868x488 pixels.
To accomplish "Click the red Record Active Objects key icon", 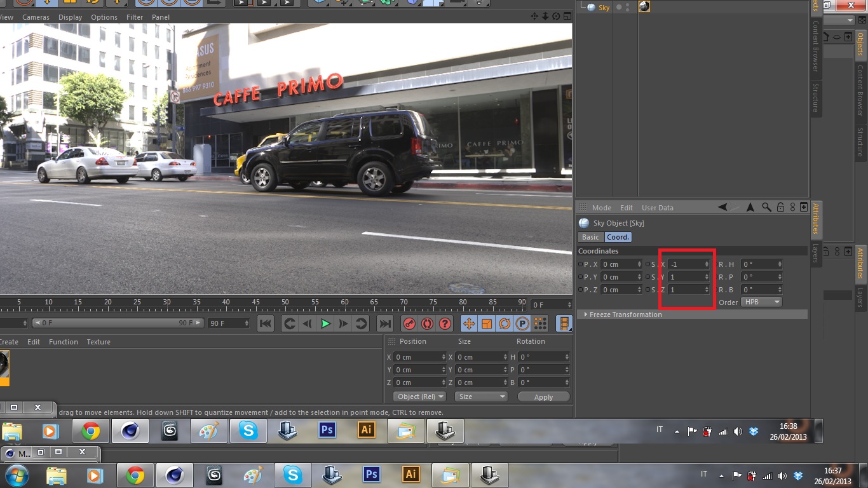I will pyautogui.click(x=409, y=323).
